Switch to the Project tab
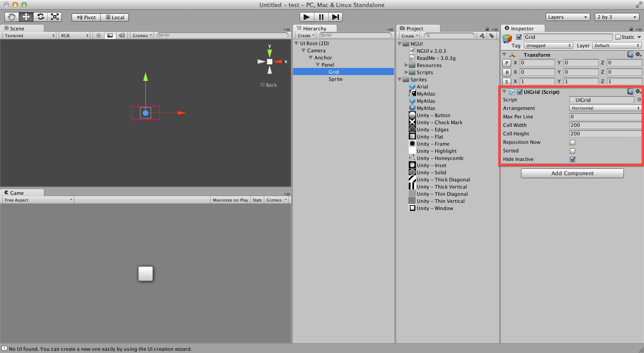The image size is (644, 353). [415, 28]
